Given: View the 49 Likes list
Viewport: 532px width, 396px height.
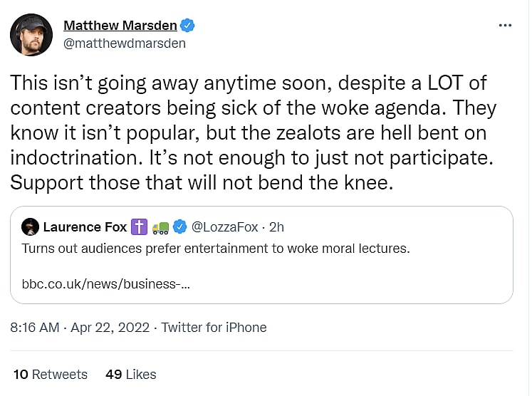Looking at the screenshot, I should click(x=130, y=374).
